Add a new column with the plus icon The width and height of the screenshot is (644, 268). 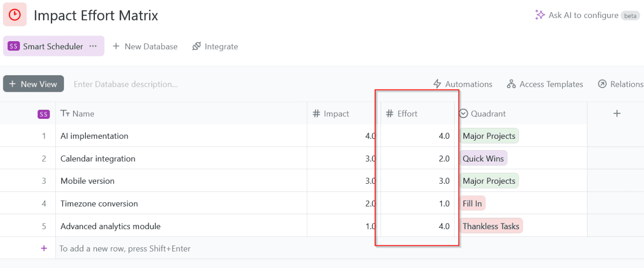[616, 114]
